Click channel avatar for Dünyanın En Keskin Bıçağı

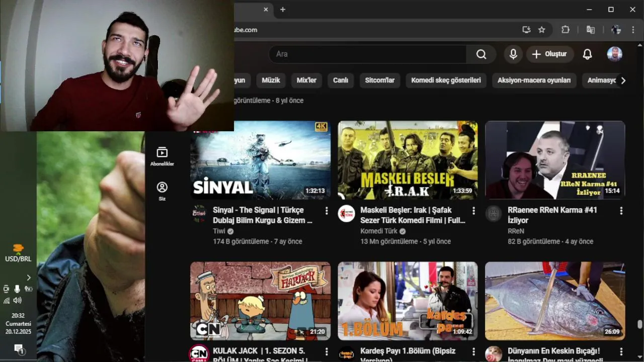(494, 353)
